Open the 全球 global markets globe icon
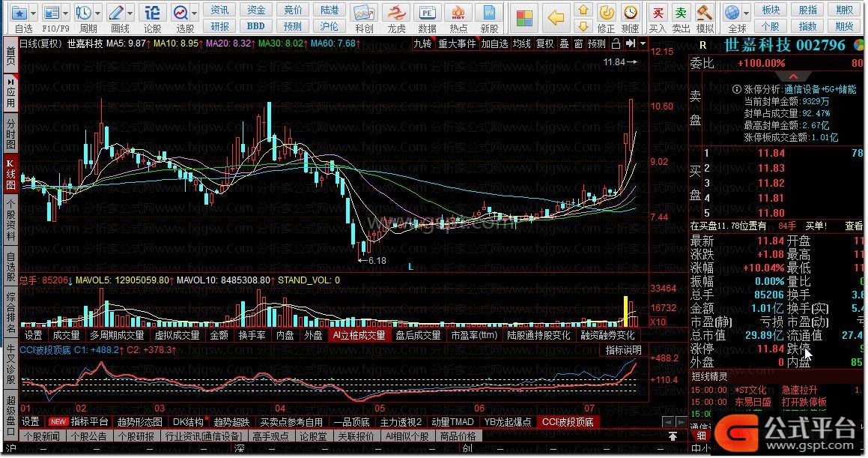This screenshot has width=868, height=458. click(732, 13)
